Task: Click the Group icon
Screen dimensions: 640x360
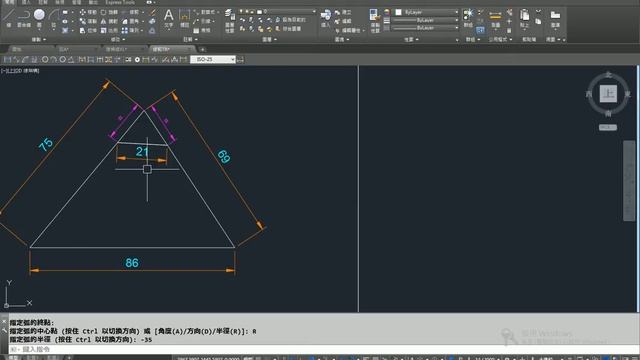Action: click(x=468, y=18)
